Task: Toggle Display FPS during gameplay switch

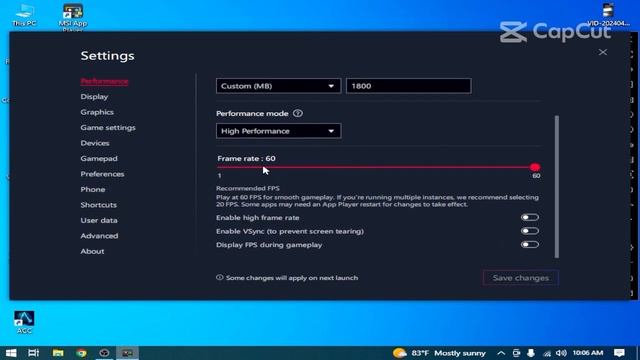Action: (x=529, y=244)
